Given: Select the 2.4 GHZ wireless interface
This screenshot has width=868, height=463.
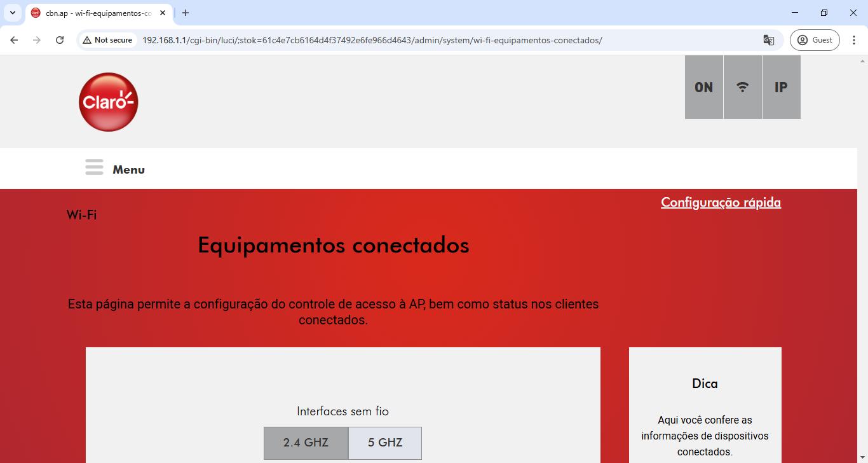Looking at the screenshot, I should click(x=306, y=443).
